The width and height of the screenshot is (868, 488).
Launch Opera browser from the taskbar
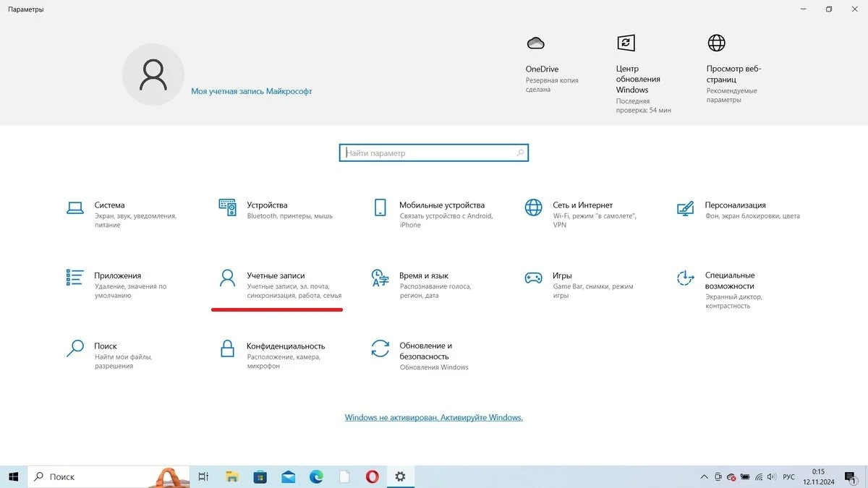point(372,476)
